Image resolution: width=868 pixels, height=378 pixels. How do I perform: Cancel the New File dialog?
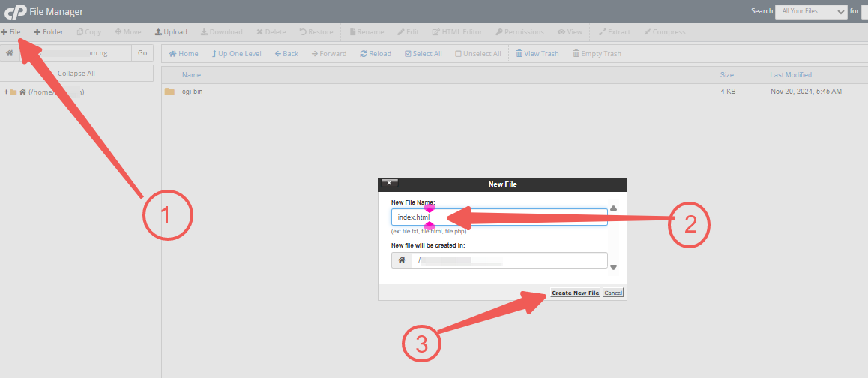click(613, 292)
